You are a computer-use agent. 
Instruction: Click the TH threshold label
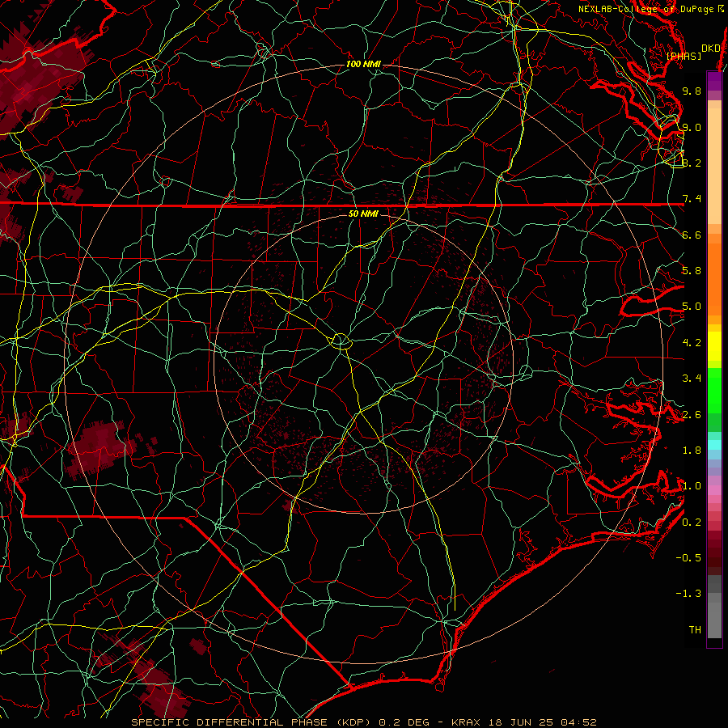[x=695, y=630]
